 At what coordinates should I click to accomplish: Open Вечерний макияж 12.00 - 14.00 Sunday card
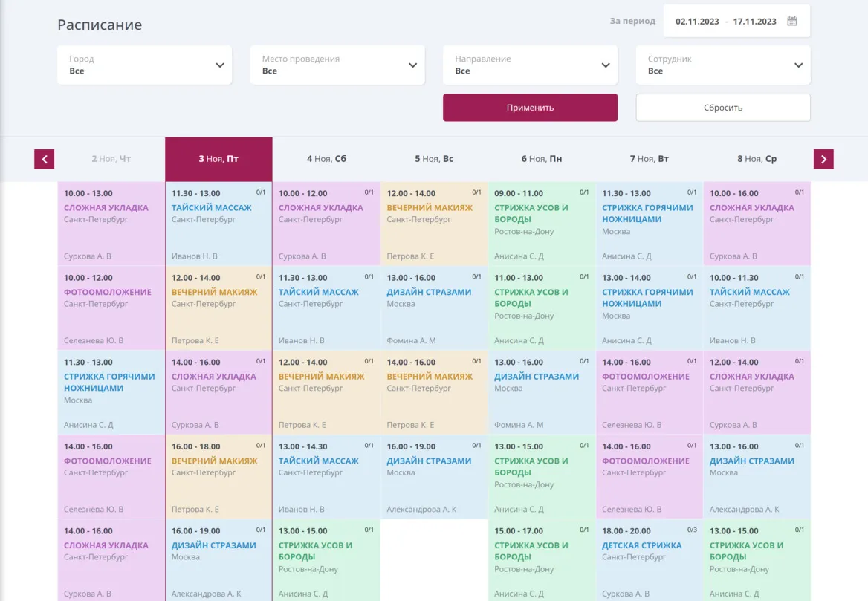click(434, 224)
